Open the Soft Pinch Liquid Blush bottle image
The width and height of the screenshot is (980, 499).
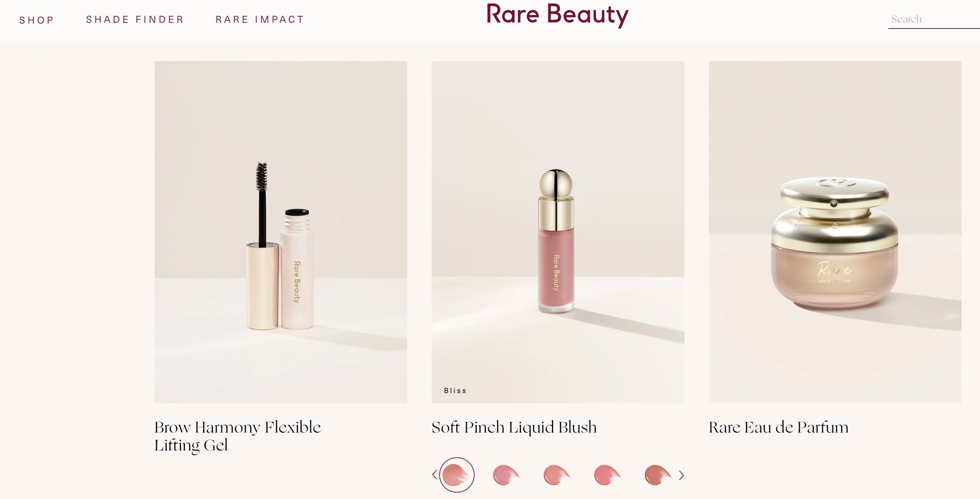pos(556,244)
